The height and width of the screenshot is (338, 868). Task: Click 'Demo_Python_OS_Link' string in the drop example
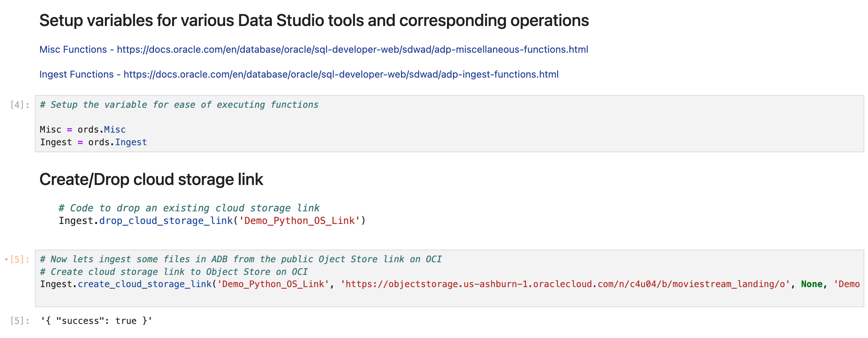299,221
